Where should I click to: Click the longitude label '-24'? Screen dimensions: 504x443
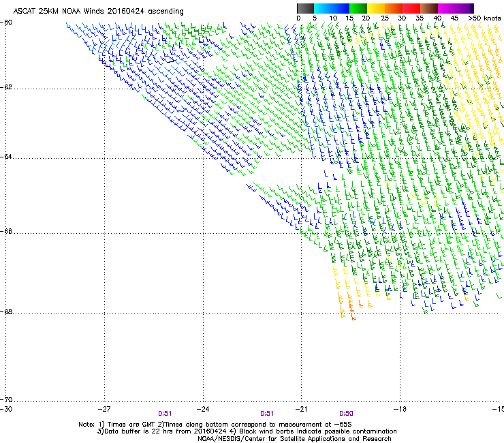pyautogui.click(x=203, y=409)
